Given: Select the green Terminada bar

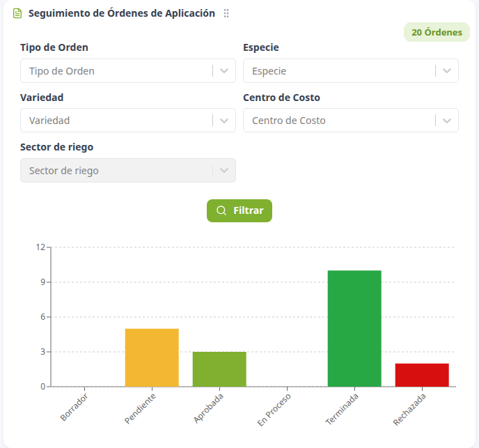Looking at the screenshot, I should (x=354, y=328).
